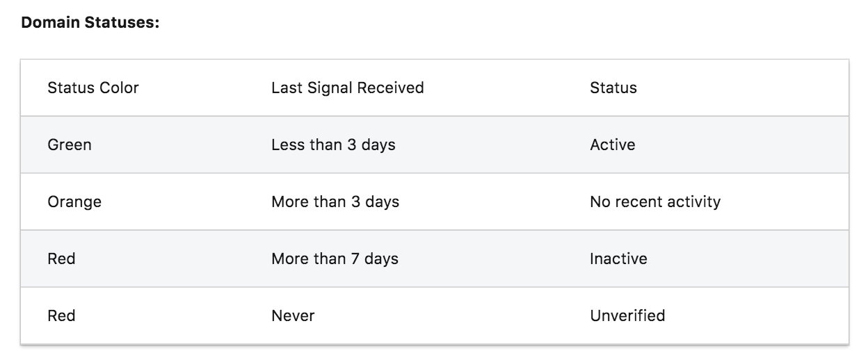The image size is (868, 360).
Task: Click the "Inactive" status cell
Action: (618, 259)
